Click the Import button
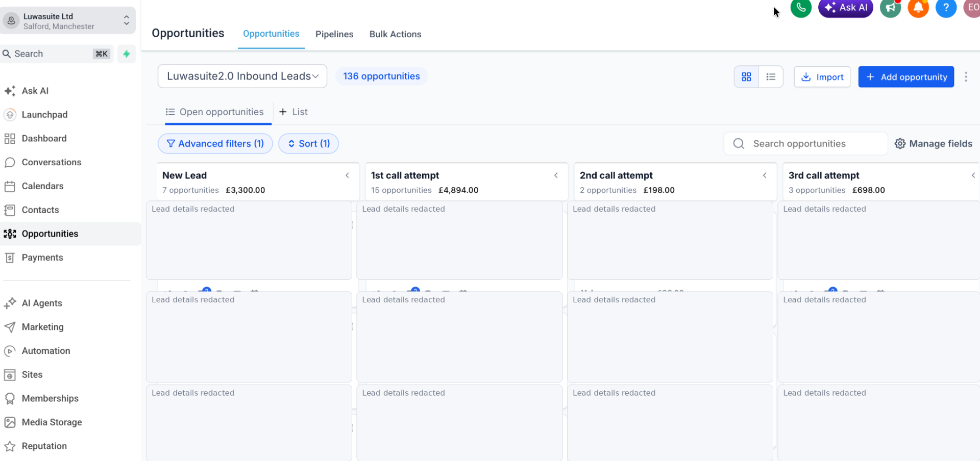This screenshot has width=980, height=461. pos(822,76)
